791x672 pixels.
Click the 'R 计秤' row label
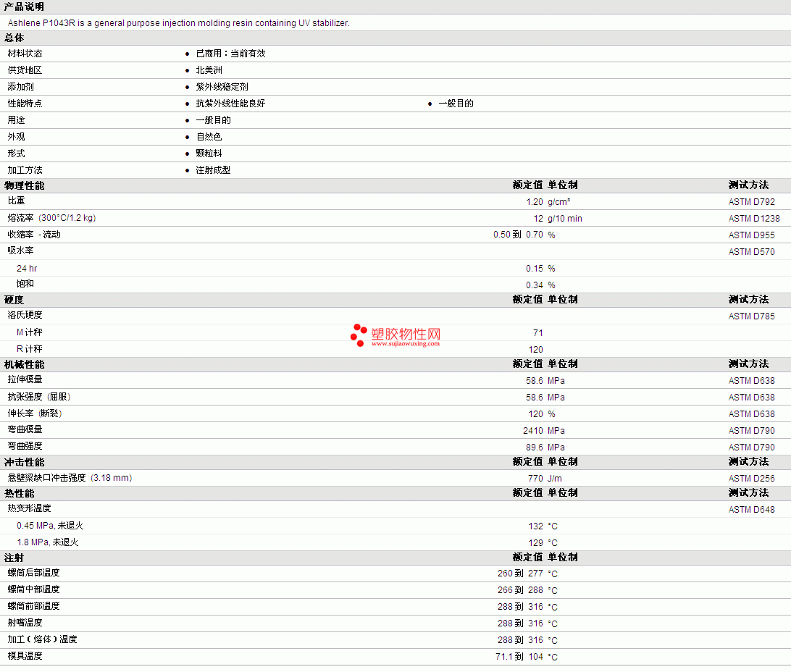pos(29,349)
